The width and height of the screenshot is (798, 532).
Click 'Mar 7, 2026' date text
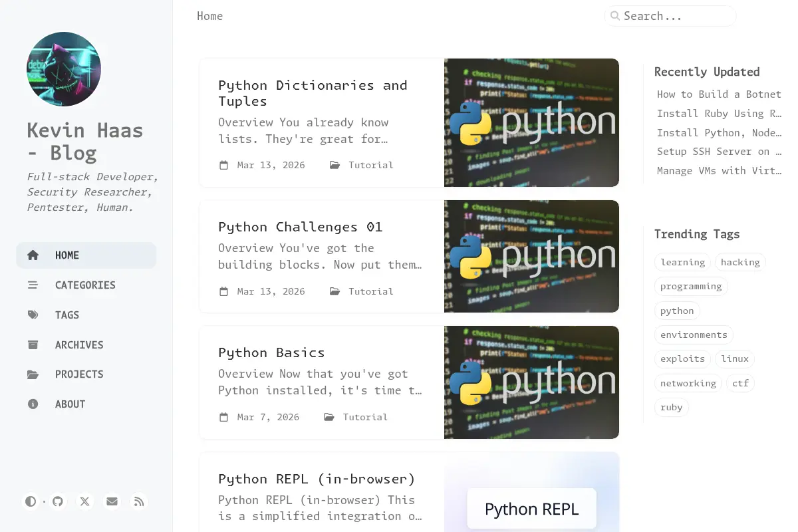tap(268, 417)
